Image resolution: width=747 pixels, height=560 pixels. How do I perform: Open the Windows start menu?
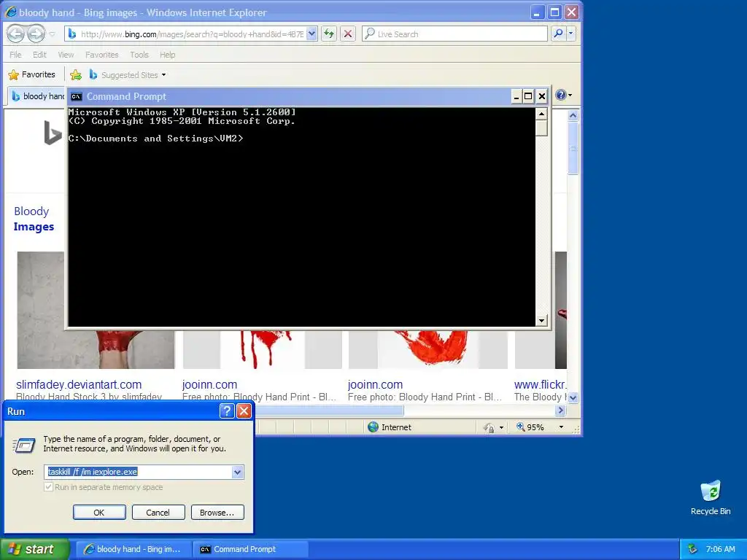click(x=34, y=549)
